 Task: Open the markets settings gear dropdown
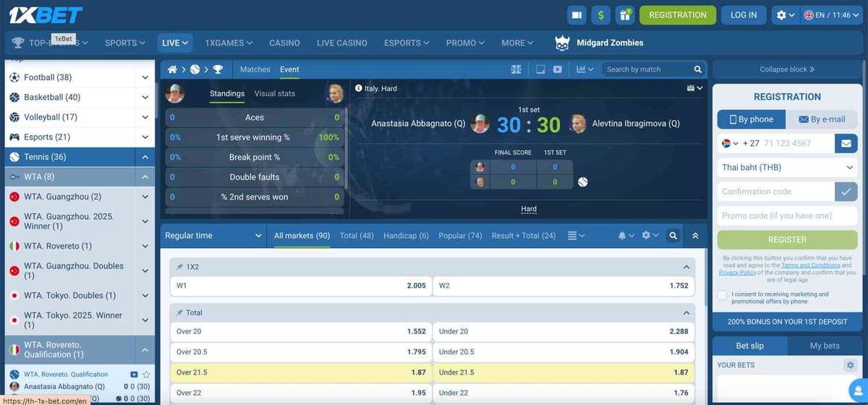coord(650,236)
